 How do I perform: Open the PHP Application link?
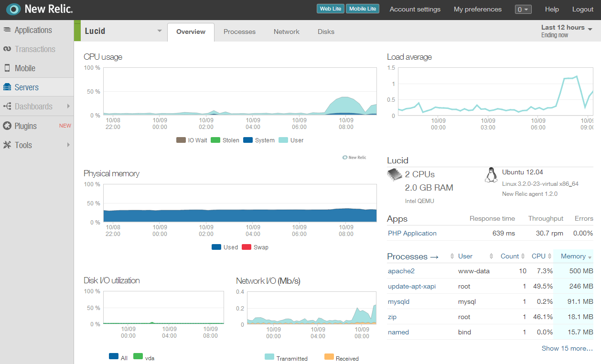pos(412,234)
